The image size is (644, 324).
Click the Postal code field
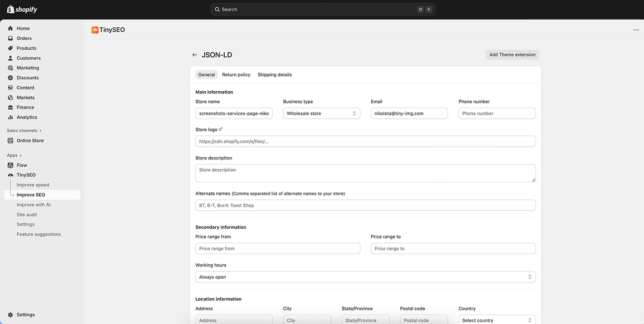point(424,320)
